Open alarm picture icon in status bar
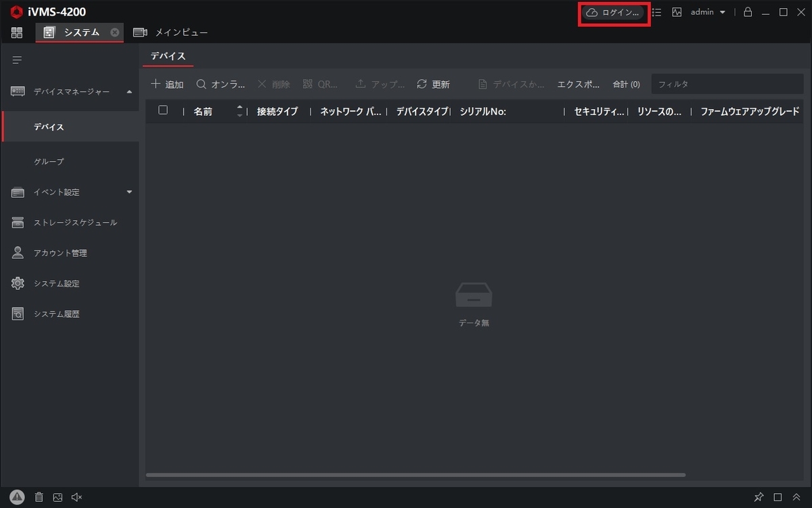Viewport: 812px width, 508px height. [x=58, y=496]
